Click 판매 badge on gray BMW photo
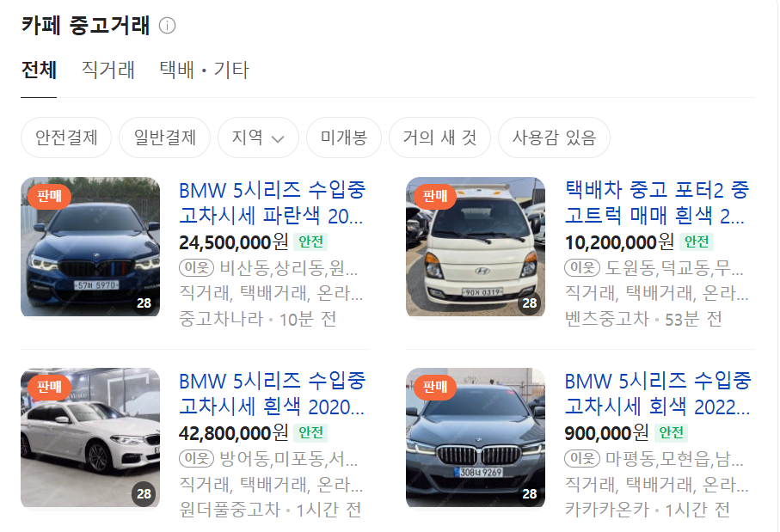The image size is (780, 532). [x=435, y=387]
